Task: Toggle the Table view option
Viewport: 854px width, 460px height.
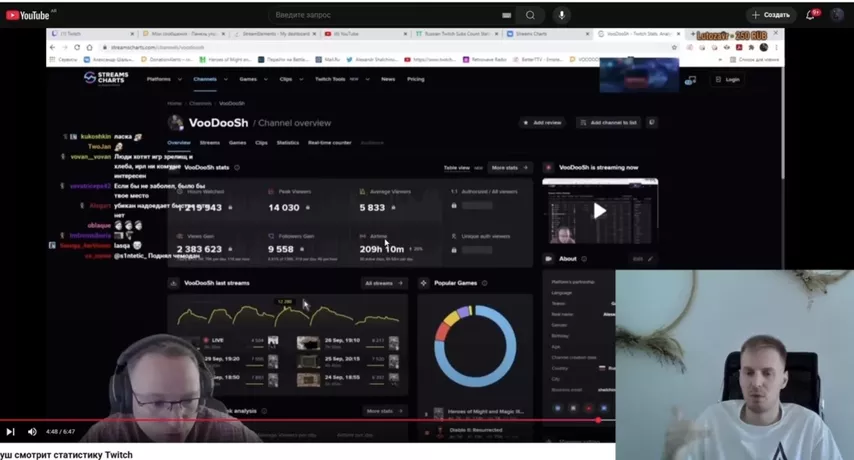Action: (456, 168)
